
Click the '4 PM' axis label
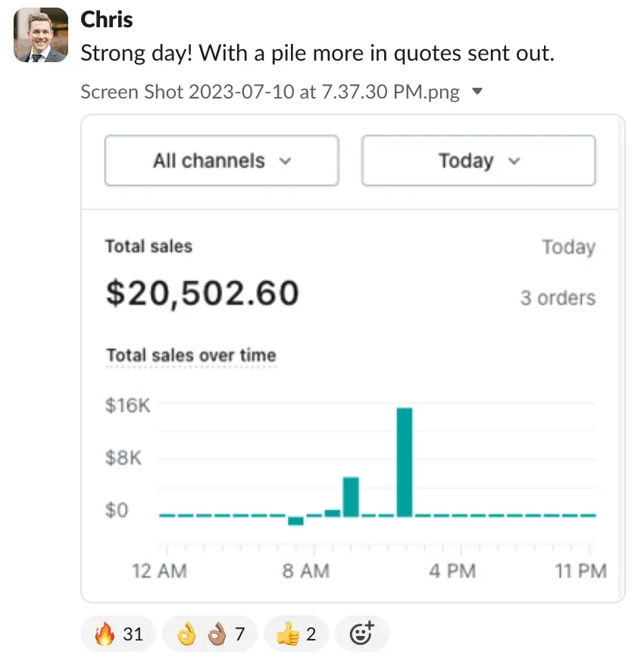[452, 571]
